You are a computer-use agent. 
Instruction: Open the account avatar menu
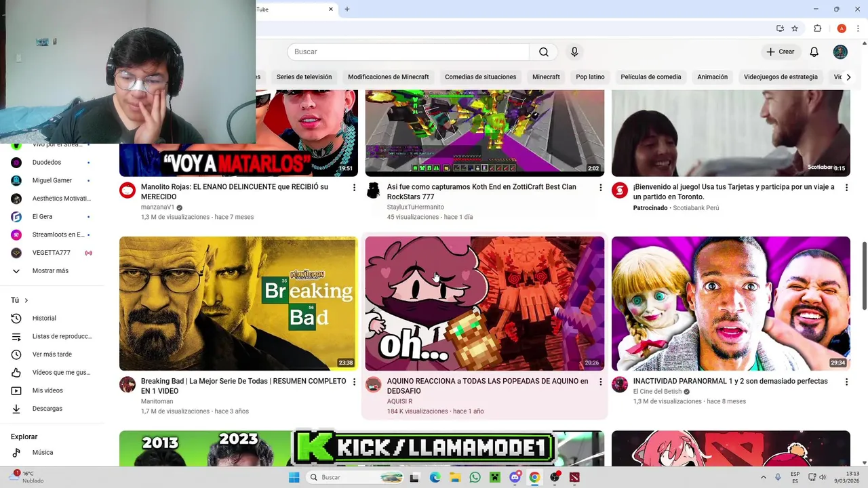(840, 52)
